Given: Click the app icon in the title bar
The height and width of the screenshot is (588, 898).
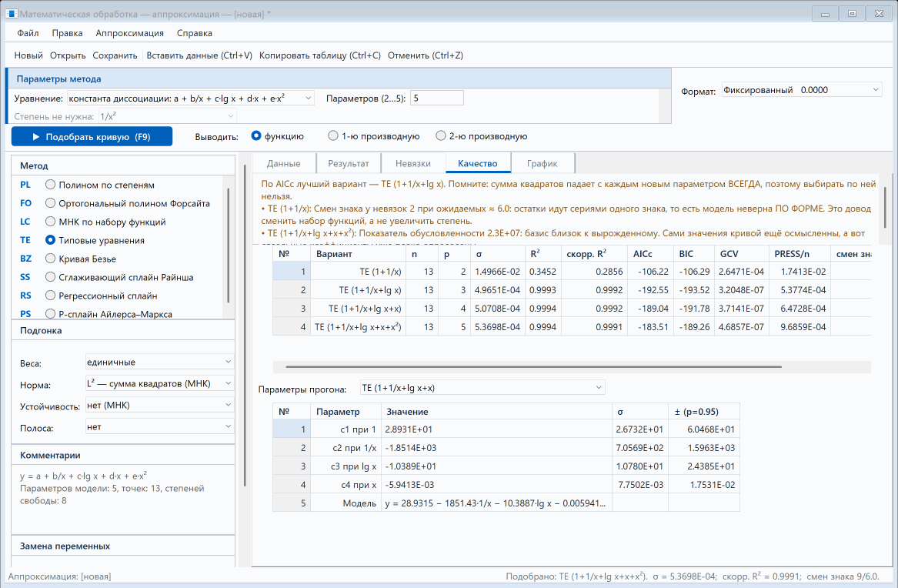Looking at the screenshot, I should click(x=12, y=14).
